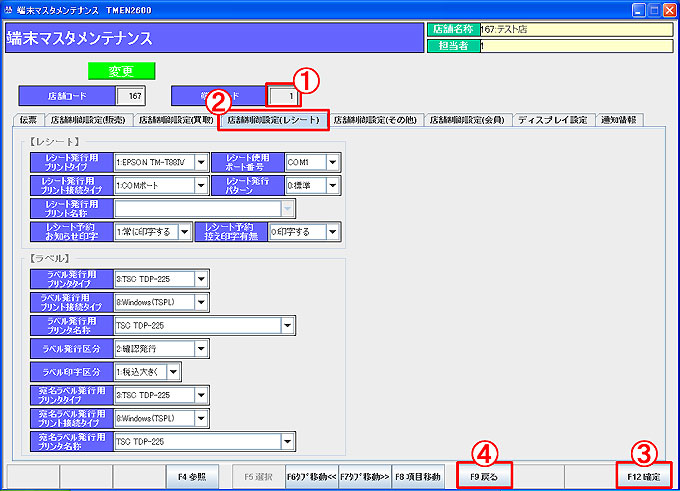
Task: Click the F6 タブ移動<< button
Action: coord(311,477)
